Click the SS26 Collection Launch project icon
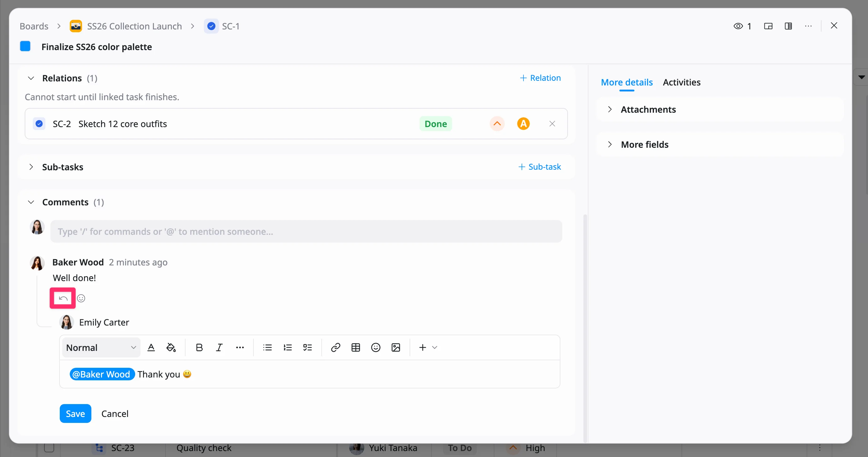The height and width of the screenshot is (457, 868). (x=76, y=26)
